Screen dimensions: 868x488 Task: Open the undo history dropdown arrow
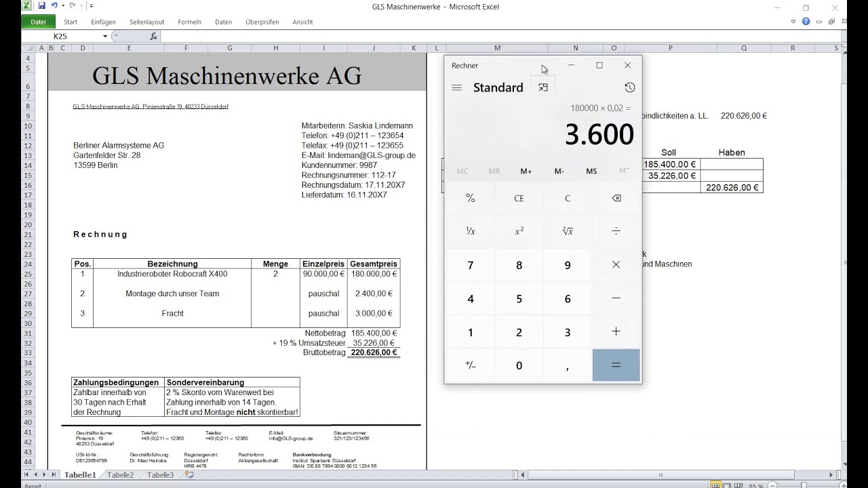[62, 6]
